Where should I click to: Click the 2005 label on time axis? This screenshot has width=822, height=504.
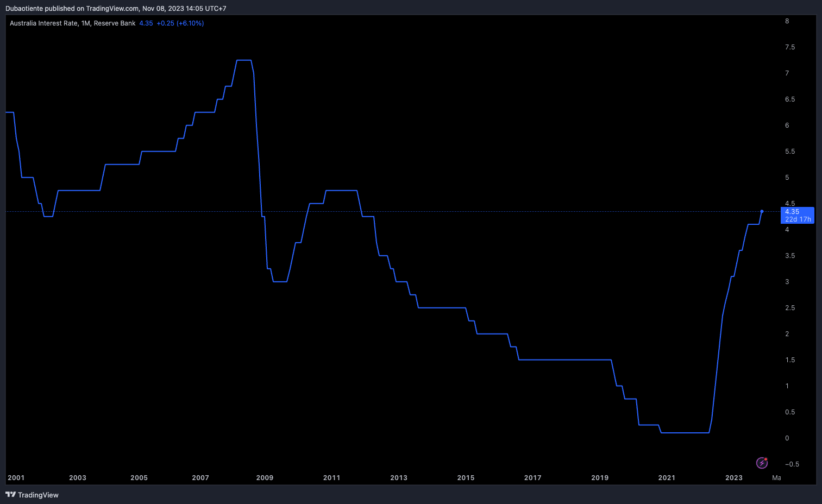point(139,478)
